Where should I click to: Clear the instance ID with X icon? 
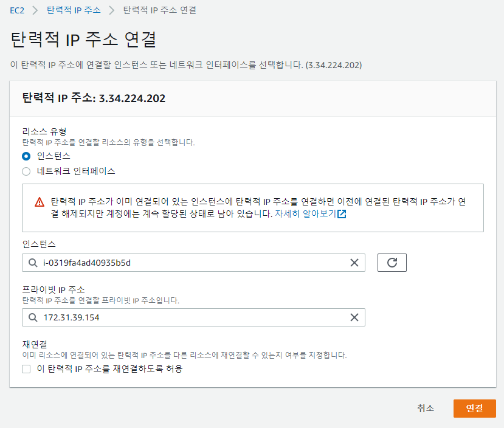(x=354, y=263)
